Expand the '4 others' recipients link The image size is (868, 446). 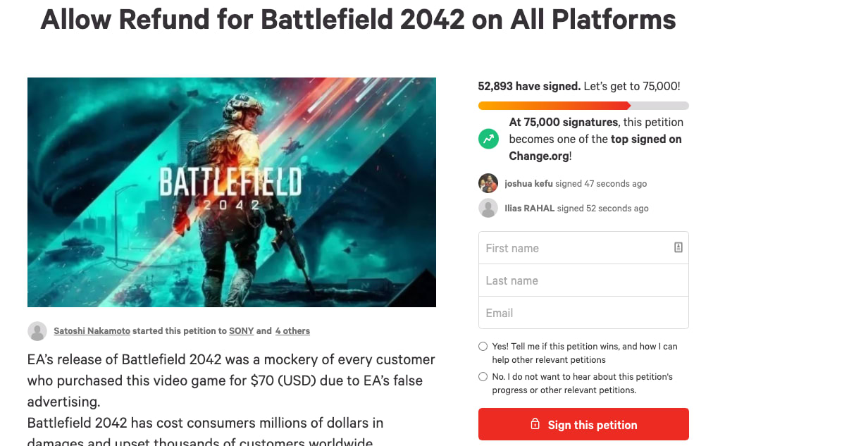(292, 330)
